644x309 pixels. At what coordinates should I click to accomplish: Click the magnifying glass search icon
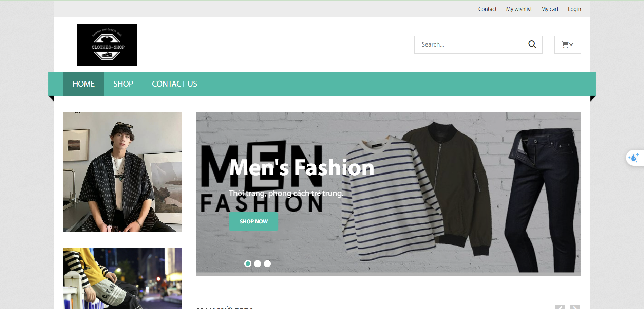(x=532, y=44)
